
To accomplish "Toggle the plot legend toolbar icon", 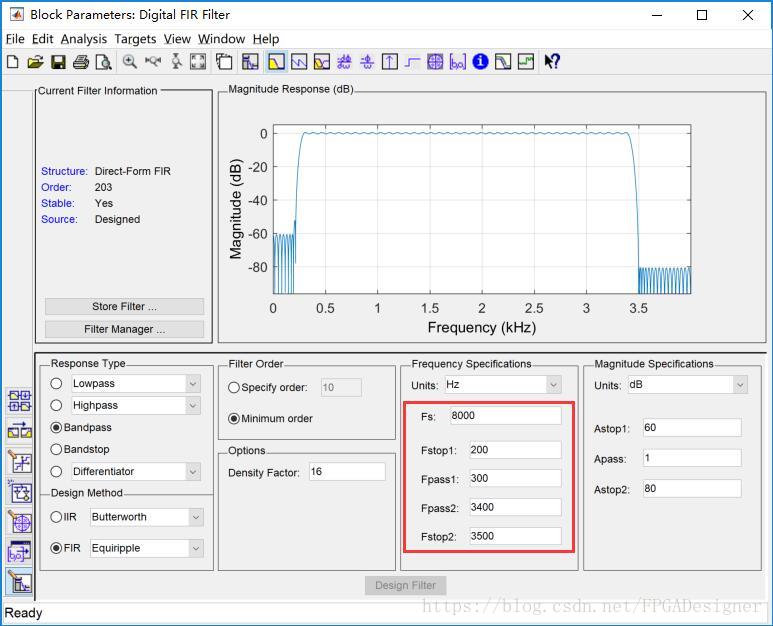I will (224, 62).
